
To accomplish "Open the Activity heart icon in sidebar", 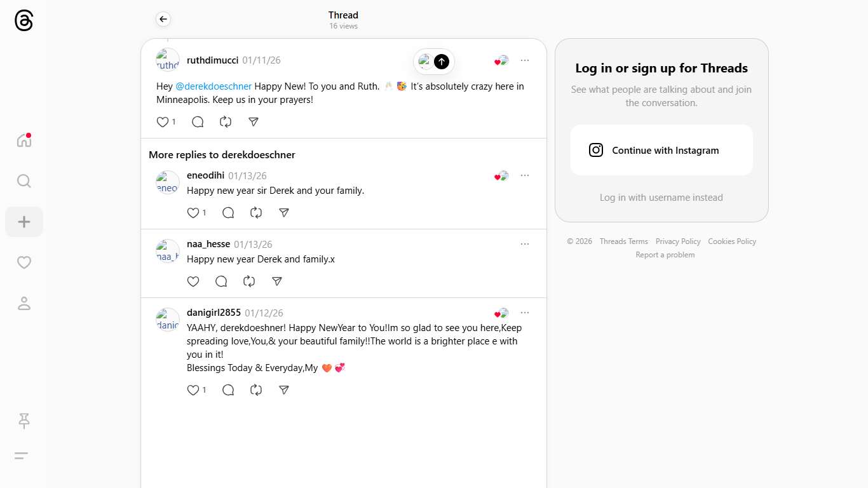I will tap(24, 262).
